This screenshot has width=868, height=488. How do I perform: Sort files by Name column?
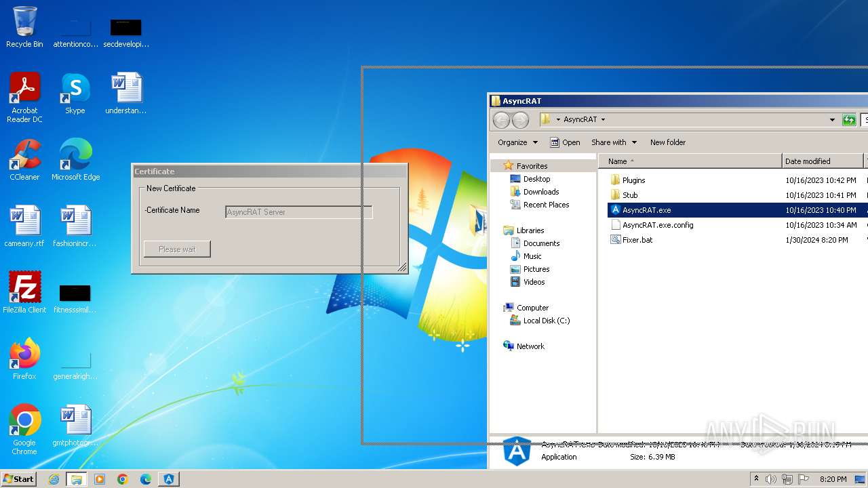pos(690,161)
